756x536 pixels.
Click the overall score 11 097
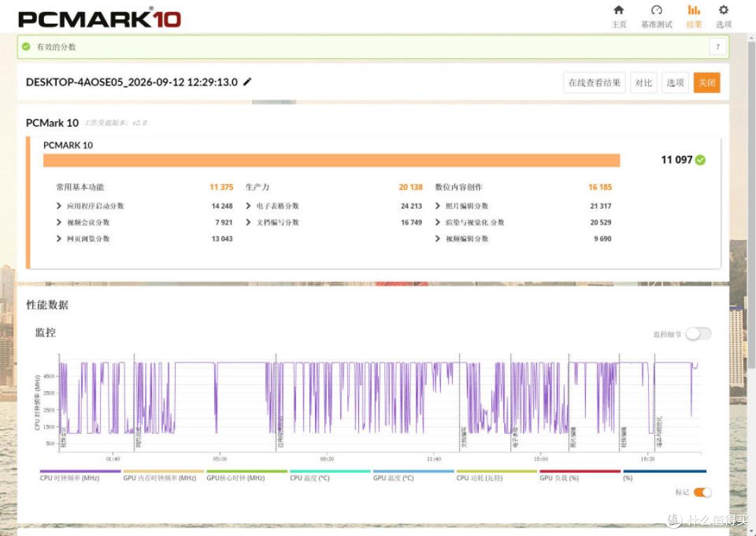tap(676, 160)
